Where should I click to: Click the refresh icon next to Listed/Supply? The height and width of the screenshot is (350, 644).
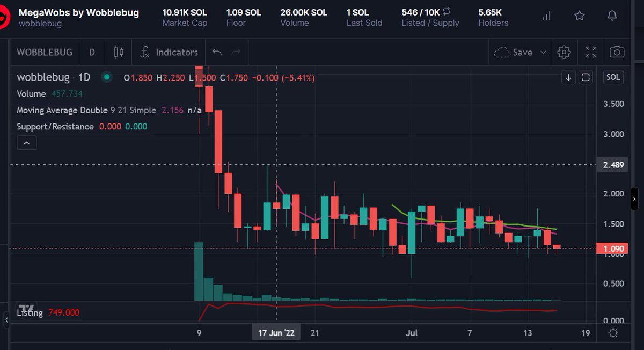click(x=447, y=11)
